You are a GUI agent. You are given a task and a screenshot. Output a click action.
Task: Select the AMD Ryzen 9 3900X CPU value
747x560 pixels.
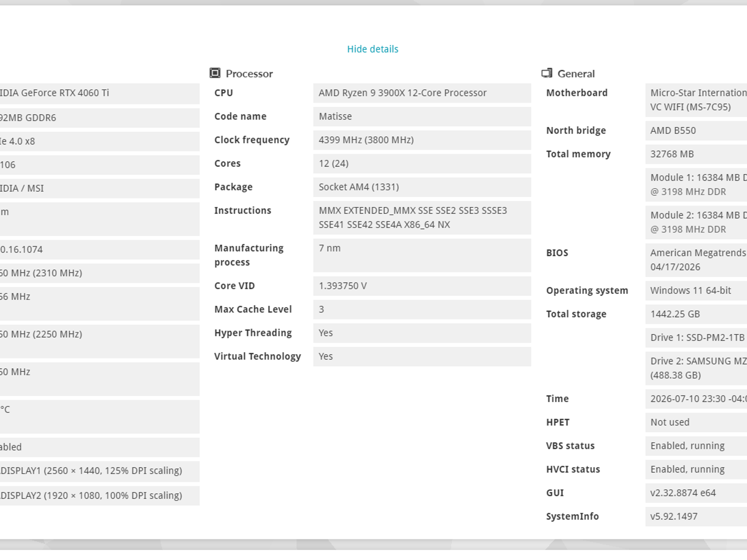(422, 93)
